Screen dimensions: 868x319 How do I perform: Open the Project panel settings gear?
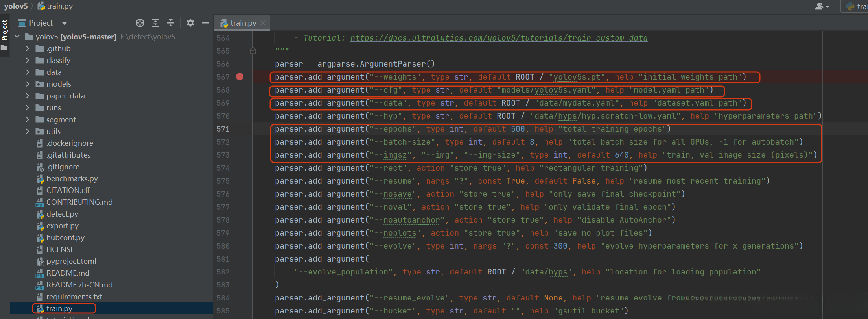click(x=190, y=23)
